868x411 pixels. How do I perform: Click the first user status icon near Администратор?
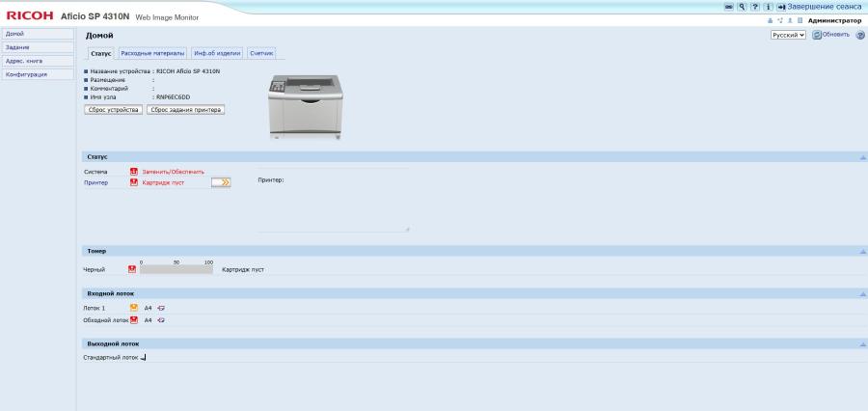770,20
